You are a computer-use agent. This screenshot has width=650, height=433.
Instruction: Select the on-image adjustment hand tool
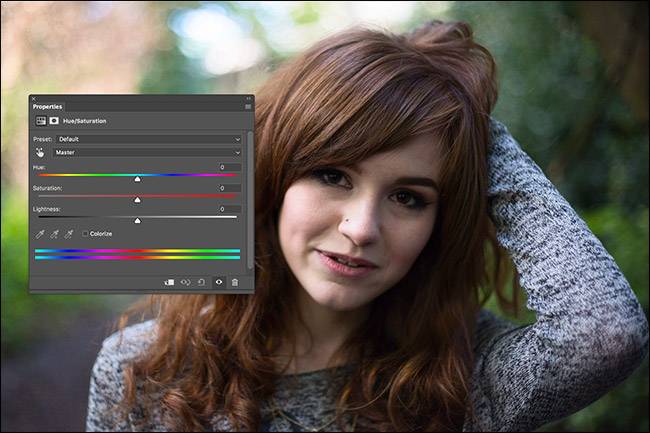[40, 152]
